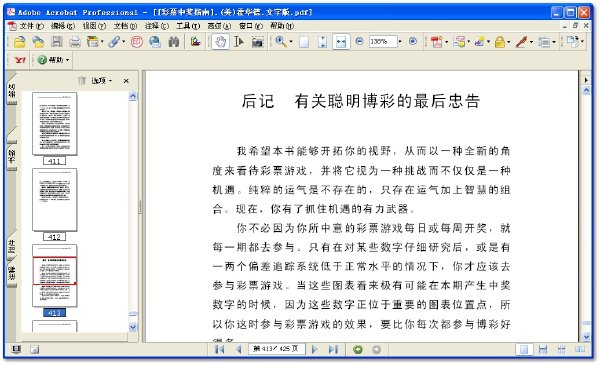The image size is (600, 365).
Task: Toggle Continuous page layout
Action: click(543, 349)
